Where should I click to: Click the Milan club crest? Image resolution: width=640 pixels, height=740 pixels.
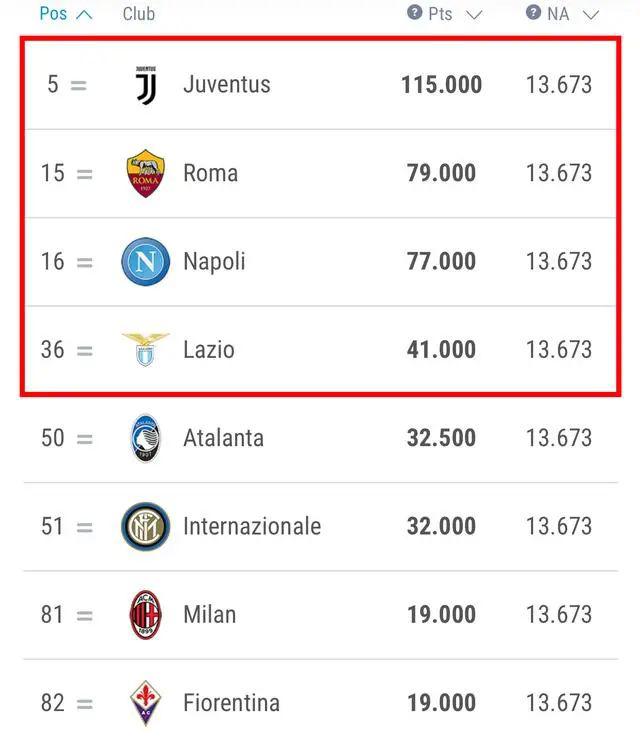point(146,614)
